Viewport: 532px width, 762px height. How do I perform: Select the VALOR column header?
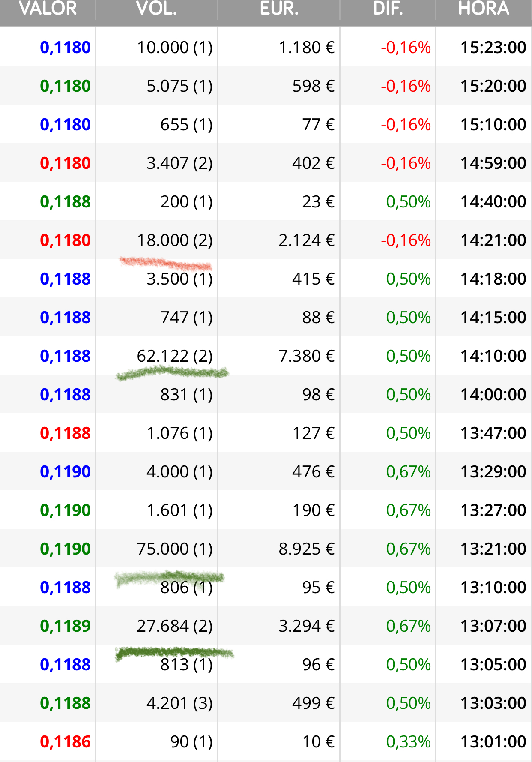pos(48,9)
